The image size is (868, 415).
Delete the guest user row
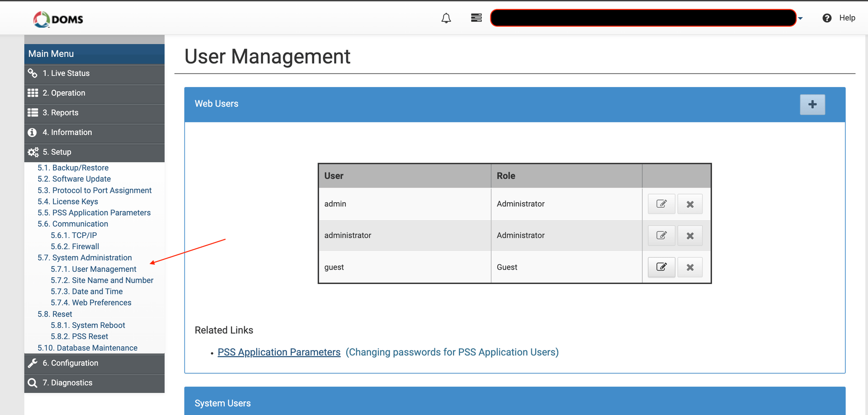click(690, 267)
